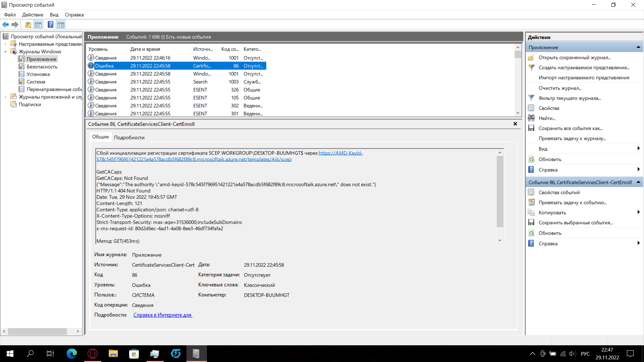Viewport: 644px width, 362px height.
Task: Click the Up one level folder icon
Action: click(28, 24)
